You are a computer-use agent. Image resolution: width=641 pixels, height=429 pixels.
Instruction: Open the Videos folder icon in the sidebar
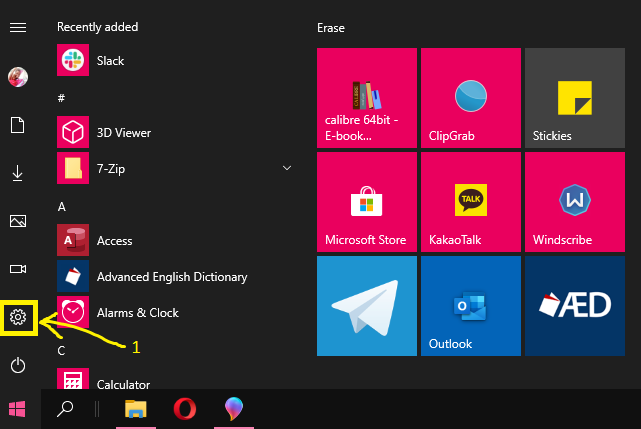(x=18, y=269)
